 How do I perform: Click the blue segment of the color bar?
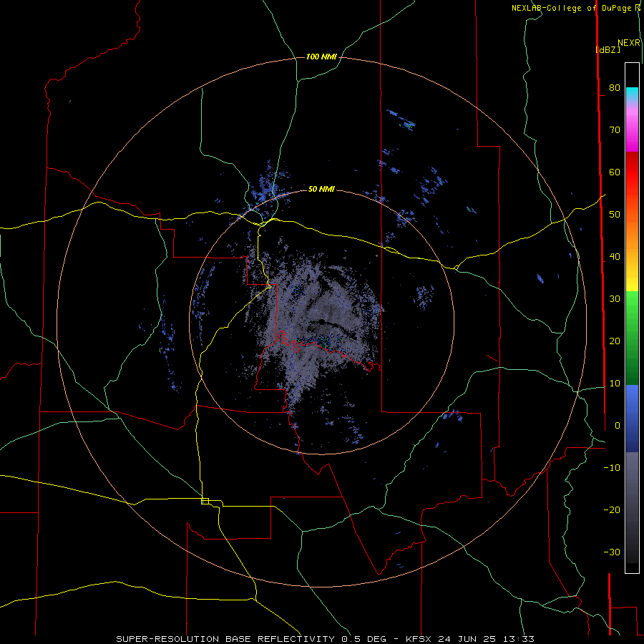point(632,418)
